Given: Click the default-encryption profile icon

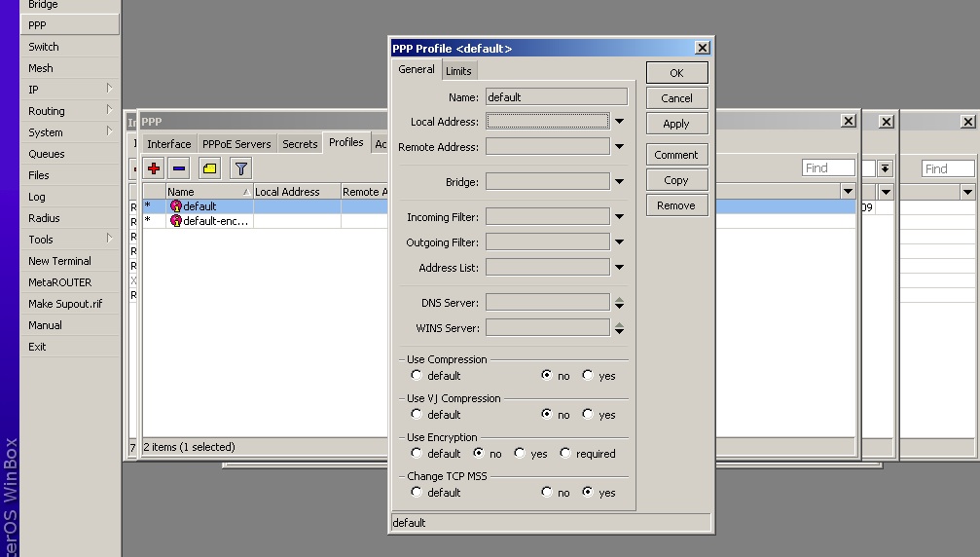Looking at the screenshot, I should pos(176,221).
